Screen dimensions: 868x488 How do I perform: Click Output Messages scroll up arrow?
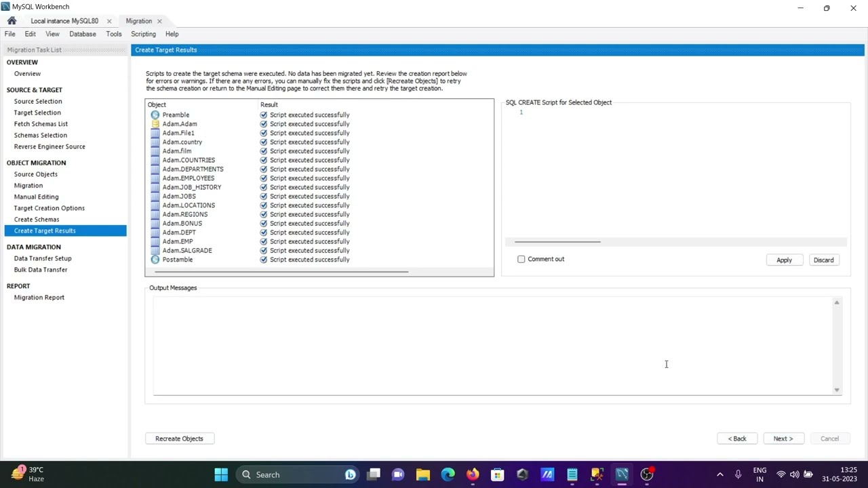click(837, 302)
